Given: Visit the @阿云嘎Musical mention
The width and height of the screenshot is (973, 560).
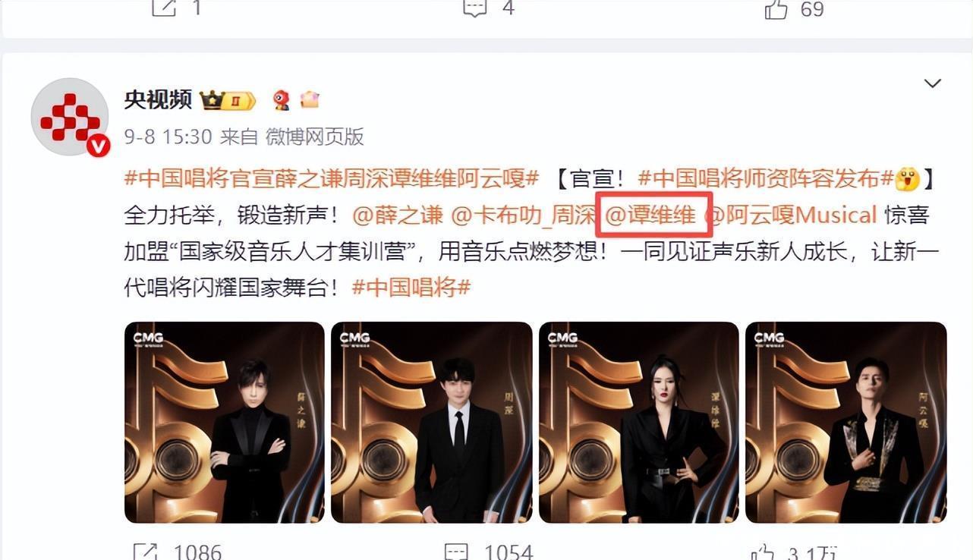Looking at the screenshot, I should point(792,216).
